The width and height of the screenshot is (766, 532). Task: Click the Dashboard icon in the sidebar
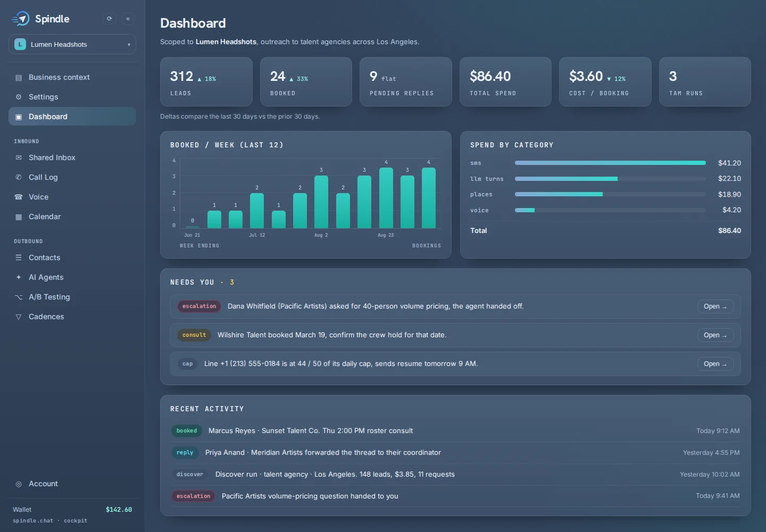[x=19, y=117]
